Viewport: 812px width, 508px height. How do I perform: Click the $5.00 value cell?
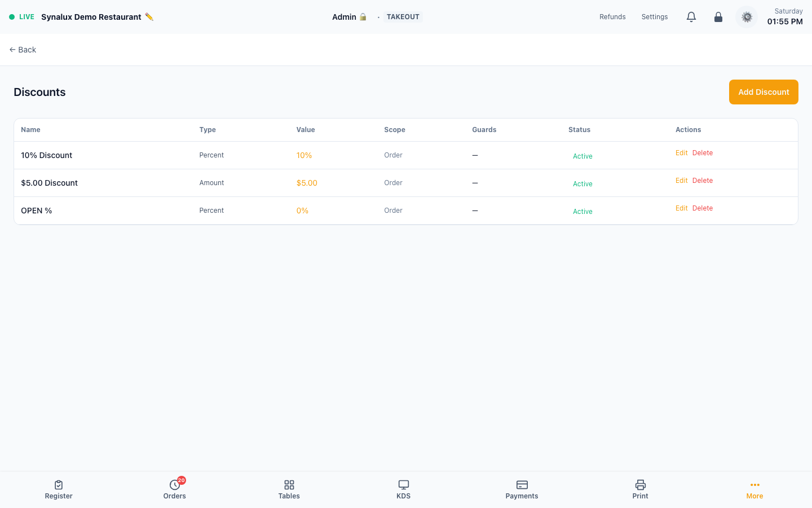[x=307, y=183]
